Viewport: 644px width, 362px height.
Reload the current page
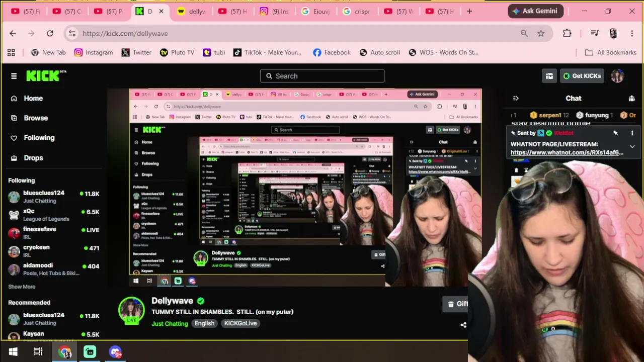(50, 33)
